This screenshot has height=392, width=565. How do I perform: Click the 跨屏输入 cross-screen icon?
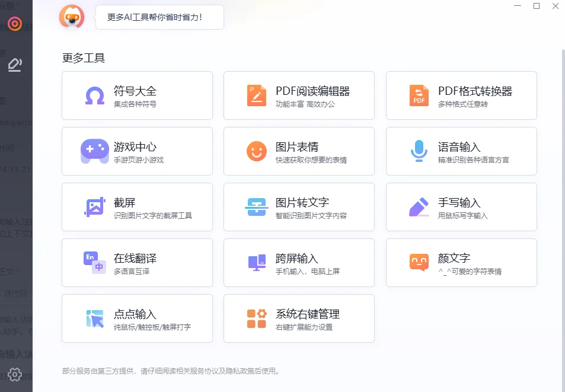click(x=257, y=263)
